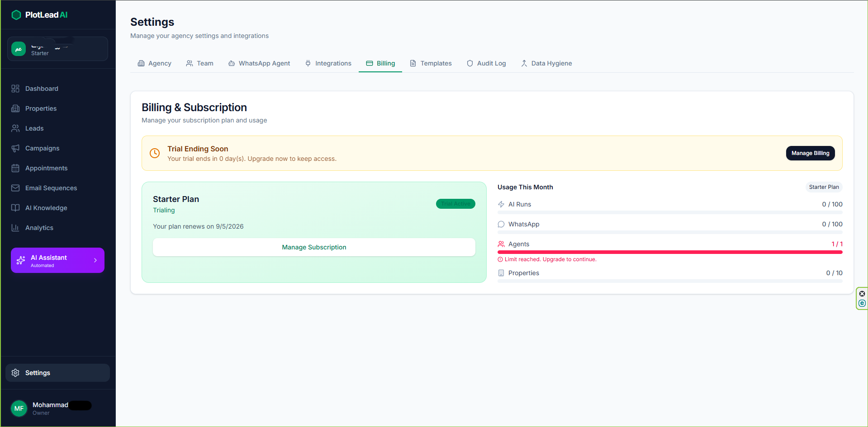Open Dashboard from the sidebar
This screenshot has width=868, height=427.
click(57, 89)
